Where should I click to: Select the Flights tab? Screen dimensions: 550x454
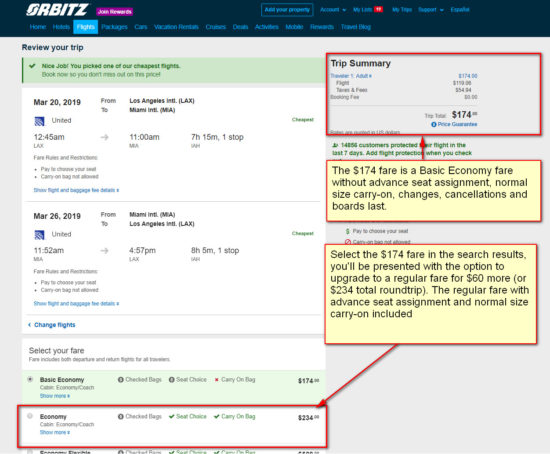click(86, 27)
